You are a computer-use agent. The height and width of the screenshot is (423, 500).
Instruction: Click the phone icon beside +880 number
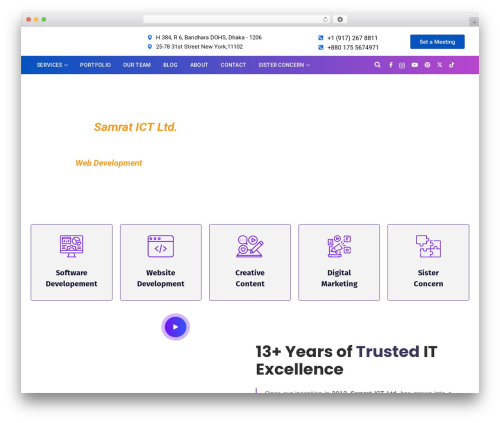pos(321,47)
